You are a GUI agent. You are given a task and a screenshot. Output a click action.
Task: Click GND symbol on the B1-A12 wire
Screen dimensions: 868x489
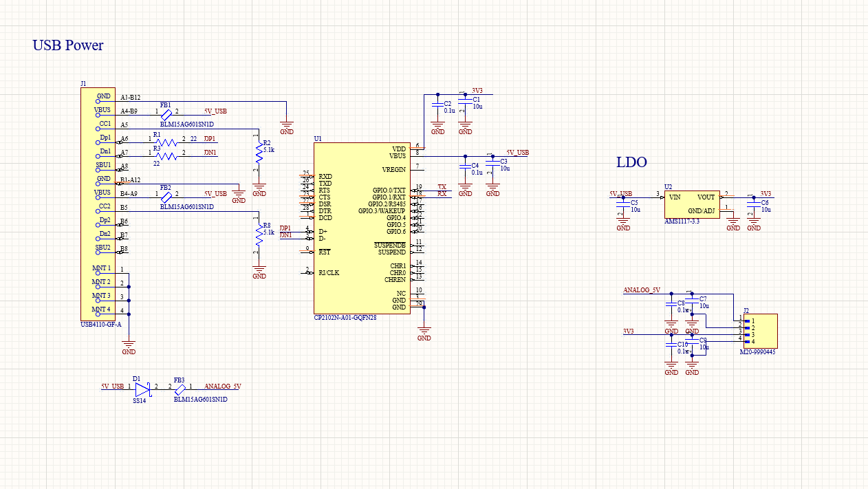pyautogui.click(x=238, y=195)
